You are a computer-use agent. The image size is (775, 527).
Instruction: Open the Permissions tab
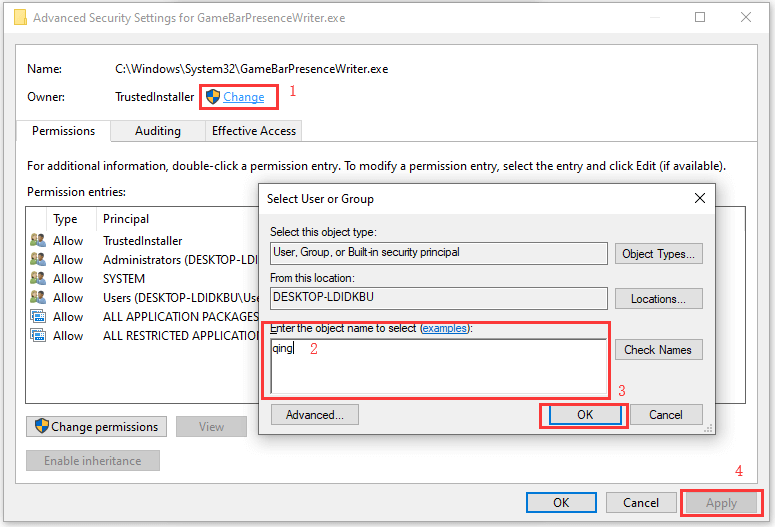[x=63, y=131]
